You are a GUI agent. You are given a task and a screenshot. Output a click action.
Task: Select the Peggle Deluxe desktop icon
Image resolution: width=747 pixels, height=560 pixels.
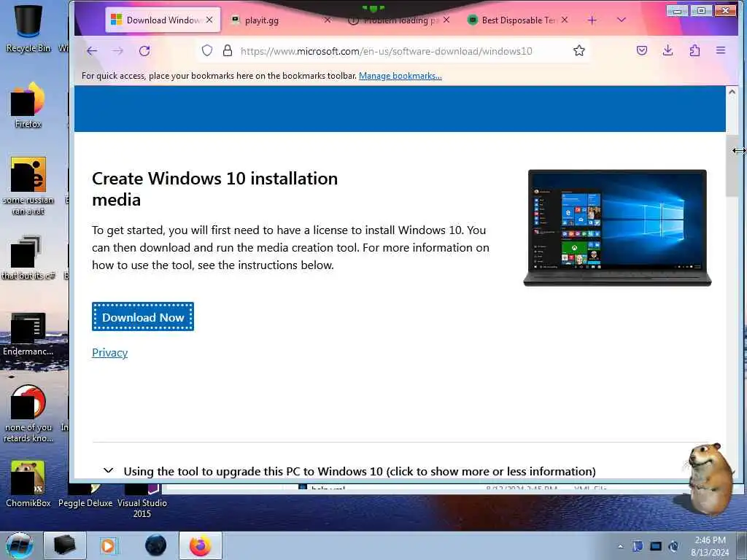85,495
